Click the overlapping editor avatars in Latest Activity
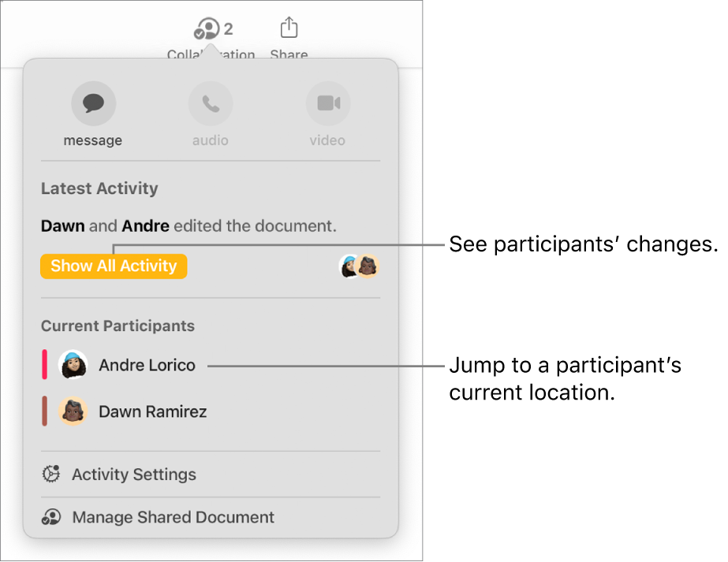 click(x=360, y=266)
